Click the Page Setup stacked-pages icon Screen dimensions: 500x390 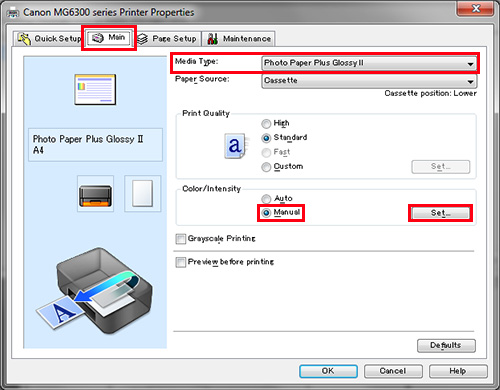click(143, 39)
